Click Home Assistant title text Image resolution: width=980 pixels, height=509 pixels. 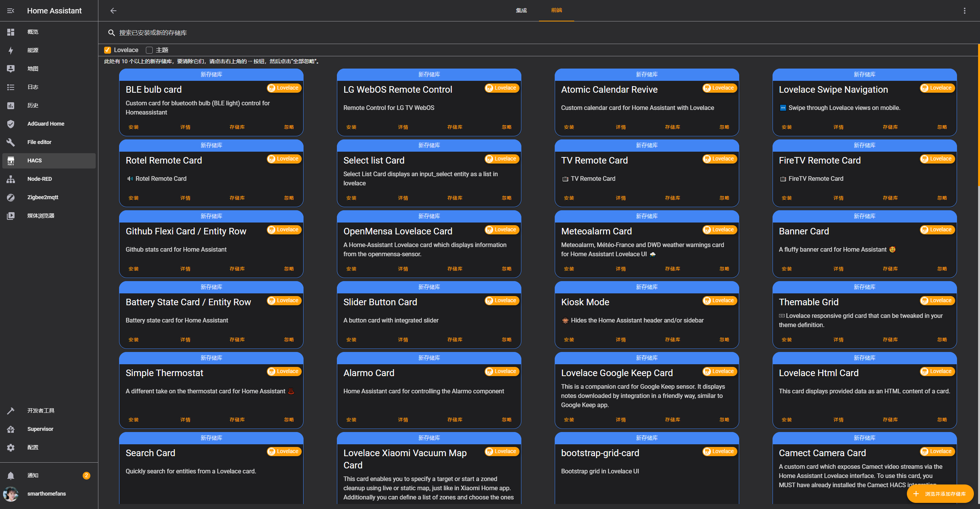[54, 11]
